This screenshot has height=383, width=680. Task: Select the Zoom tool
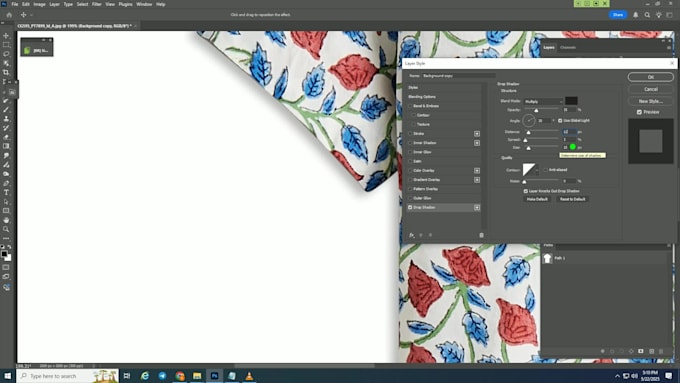tap(6, 229)
